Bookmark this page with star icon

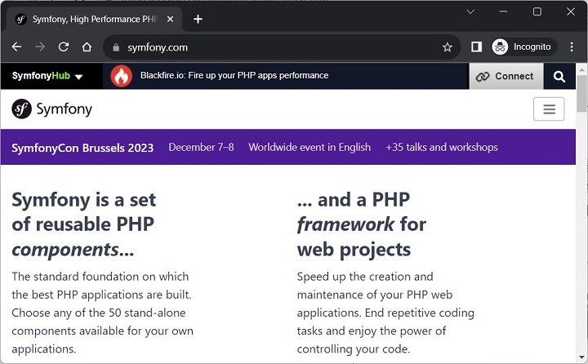point(448,47)
